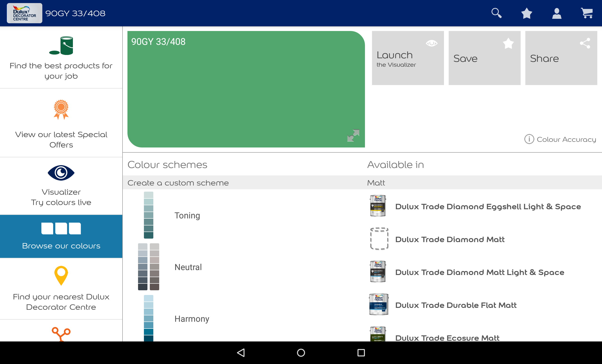Click the Ecosure Matt tin image

point(378,334)
